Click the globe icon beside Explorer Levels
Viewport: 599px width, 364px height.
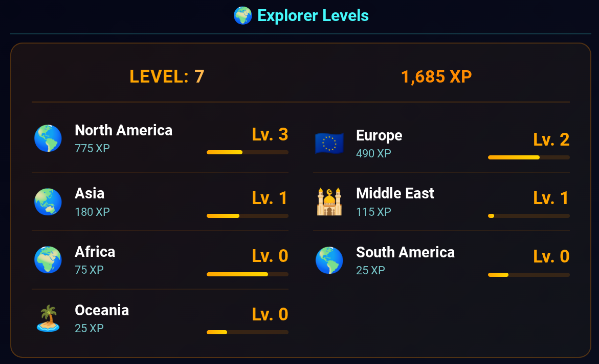(243, 16)
